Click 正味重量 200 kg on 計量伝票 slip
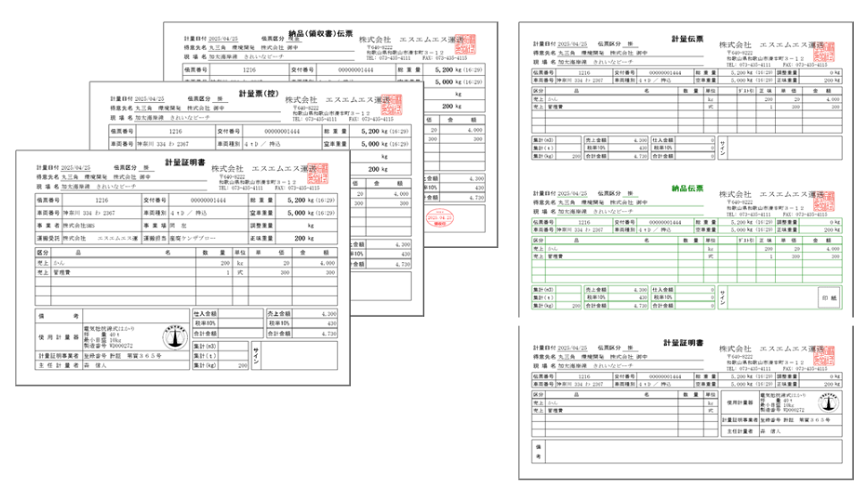This screenshot has height=483, width=868. click(x=820, y=80)
